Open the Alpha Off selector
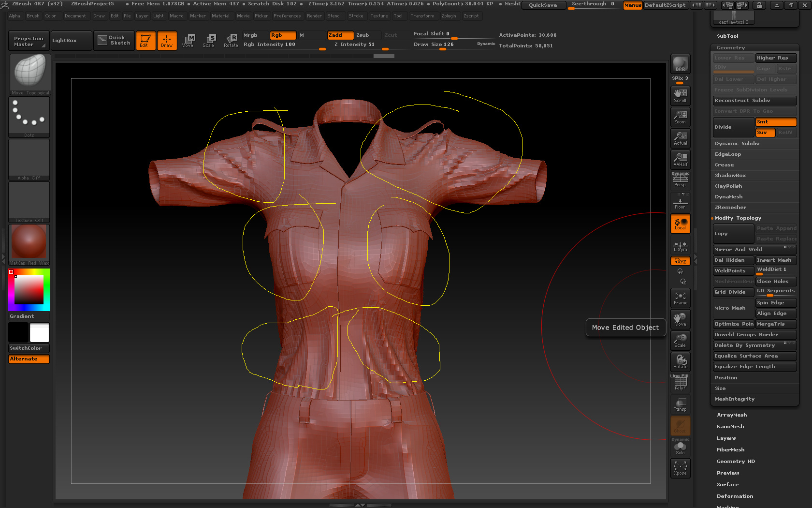 29,160
